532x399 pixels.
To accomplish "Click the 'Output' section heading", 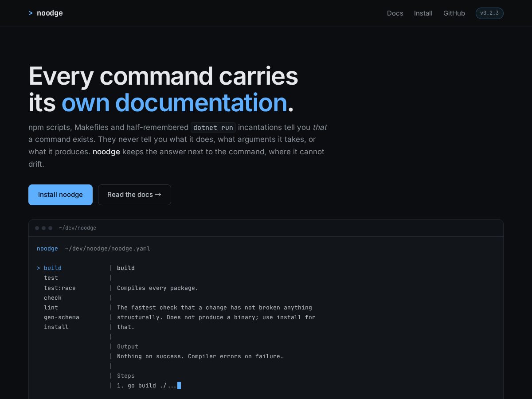I will (128, 347).
